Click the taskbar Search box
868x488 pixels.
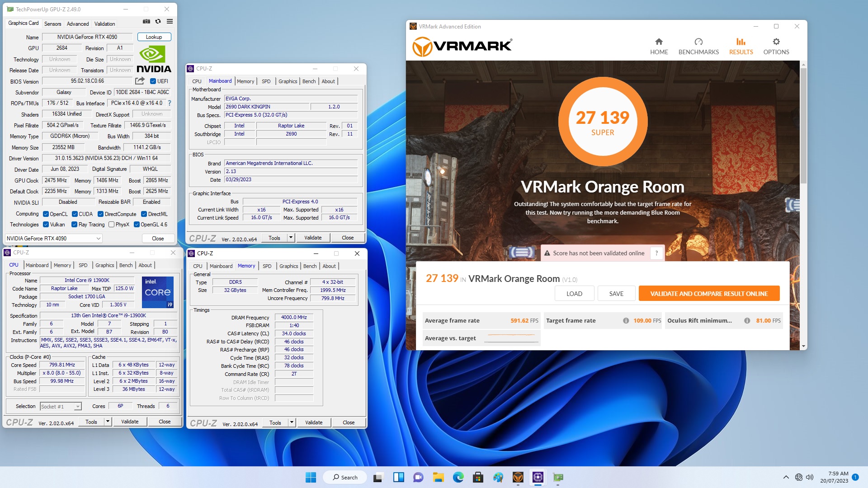click(344, 477)
